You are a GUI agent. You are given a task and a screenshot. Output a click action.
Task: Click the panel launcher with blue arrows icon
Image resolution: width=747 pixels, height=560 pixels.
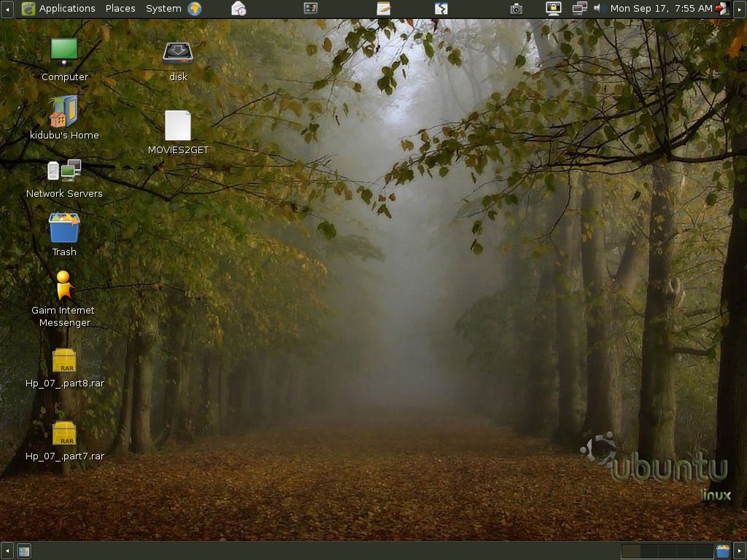click(441, 9)
